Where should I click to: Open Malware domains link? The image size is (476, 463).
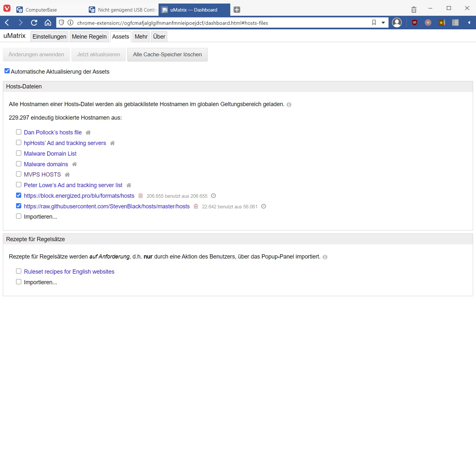[46, 164]
